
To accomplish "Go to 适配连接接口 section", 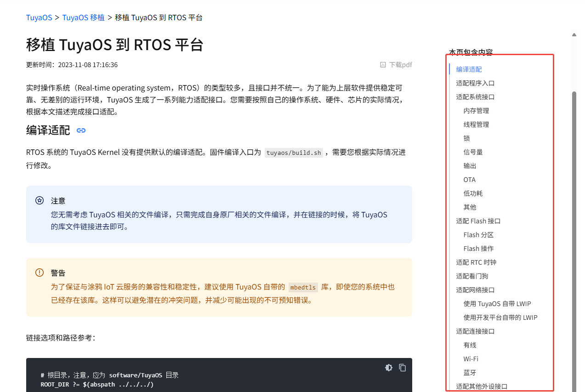I will click(x=475, y=331).
